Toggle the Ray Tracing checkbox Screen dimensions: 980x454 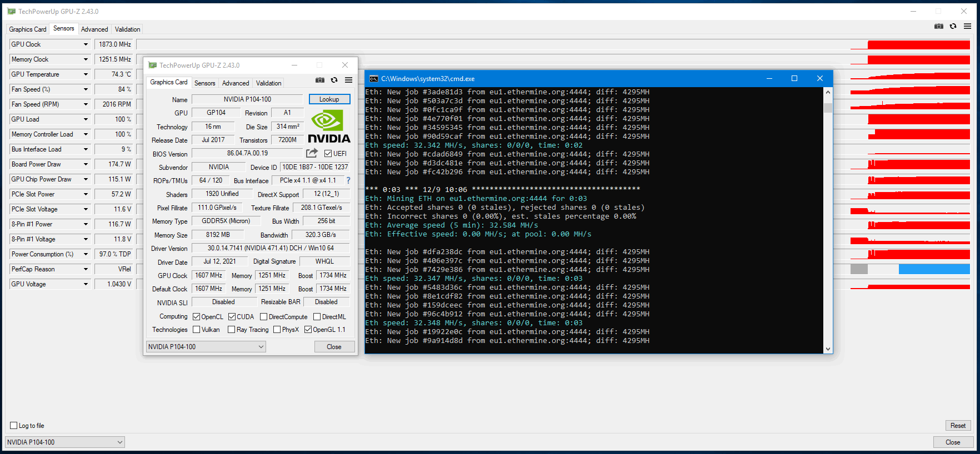click(231, 330)
